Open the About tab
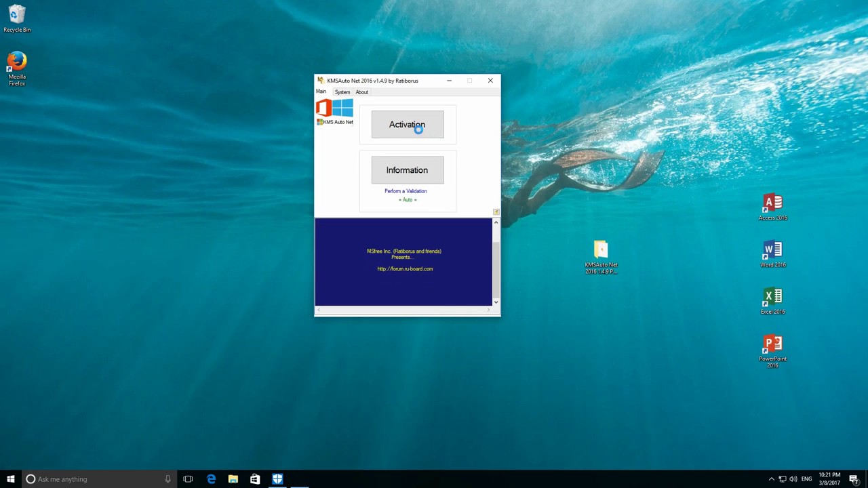The height and width of the screenshot is (488, 868). (361, 92)
